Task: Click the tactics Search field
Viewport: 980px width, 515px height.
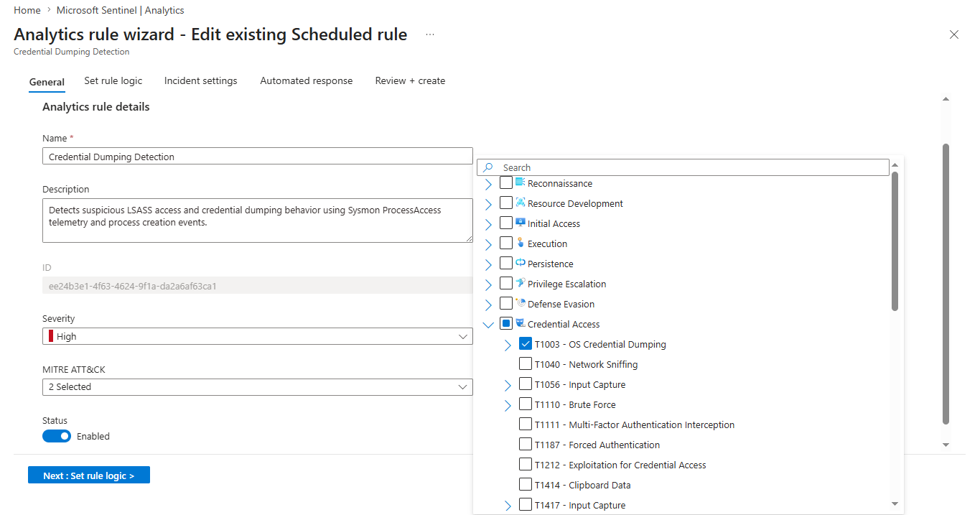Action: (683, 167)
